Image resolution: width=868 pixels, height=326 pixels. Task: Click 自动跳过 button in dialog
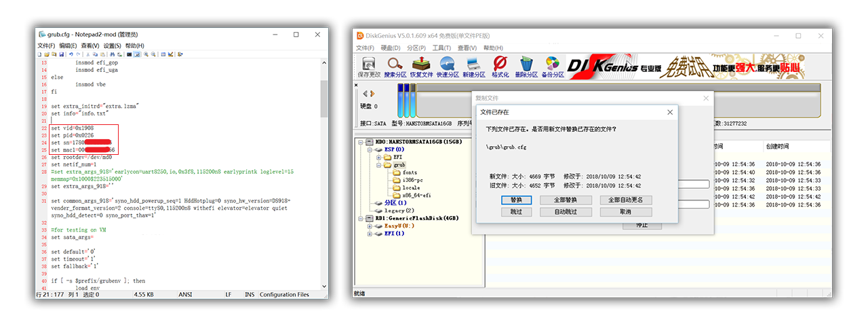pyautogui.click(x=565, y=212)
